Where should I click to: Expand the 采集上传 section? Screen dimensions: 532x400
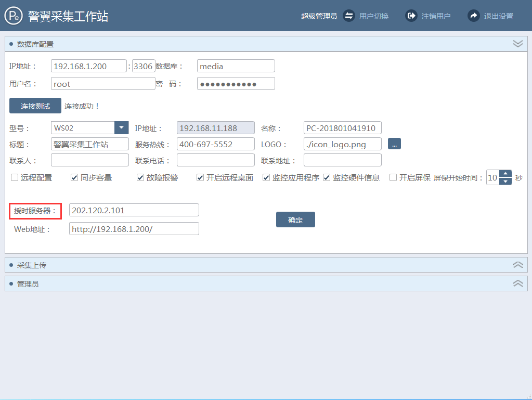517,265
